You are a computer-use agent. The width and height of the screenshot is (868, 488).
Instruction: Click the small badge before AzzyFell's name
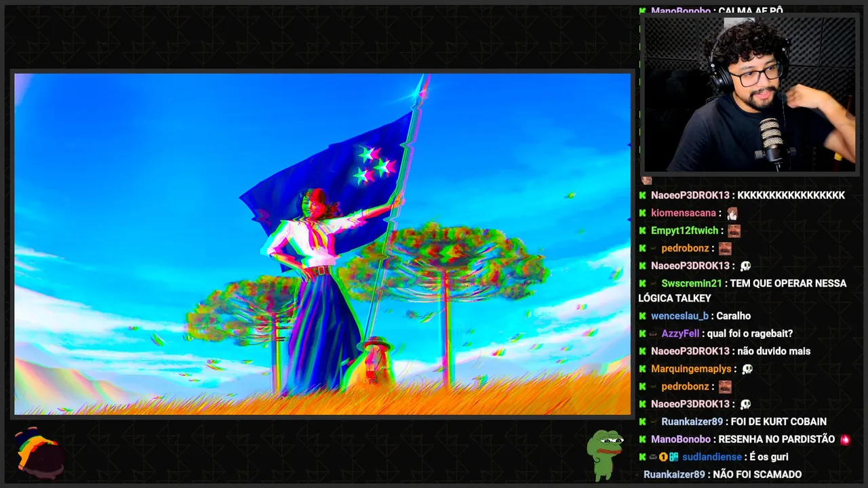click(653, 333)
